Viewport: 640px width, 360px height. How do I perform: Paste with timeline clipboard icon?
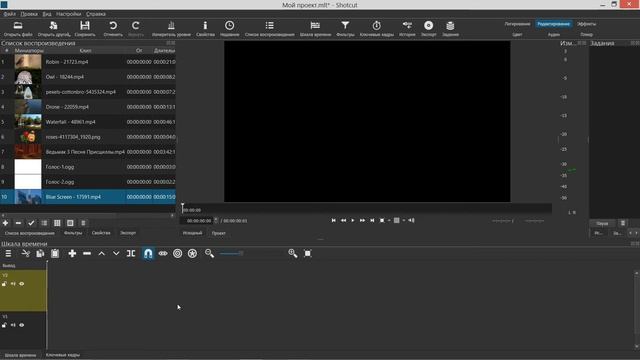click(55, 253)
